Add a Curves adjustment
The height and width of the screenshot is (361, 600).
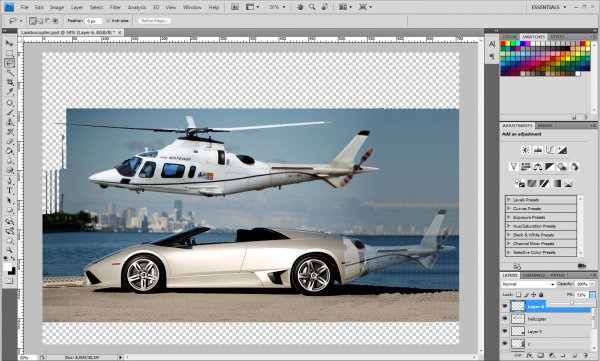pos(550,150)
